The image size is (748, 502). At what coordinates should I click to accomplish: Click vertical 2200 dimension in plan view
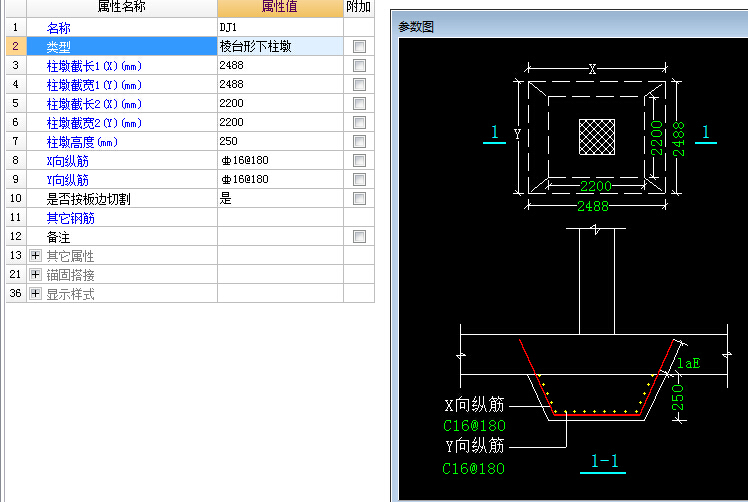pos(657,138)
